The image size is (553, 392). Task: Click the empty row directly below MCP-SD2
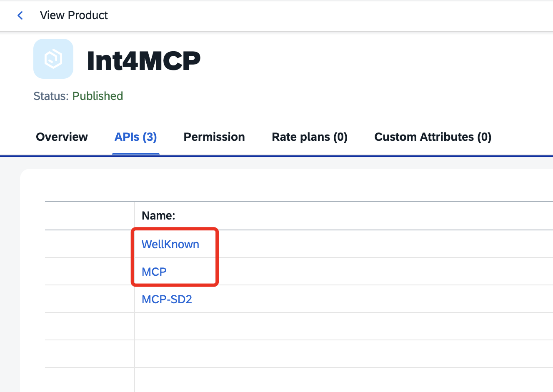(344, 326)
